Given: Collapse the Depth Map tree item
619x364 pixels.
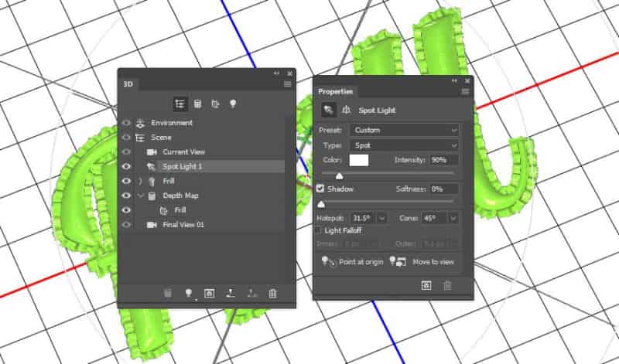Looking at the screenshot, I should (141, 196).
